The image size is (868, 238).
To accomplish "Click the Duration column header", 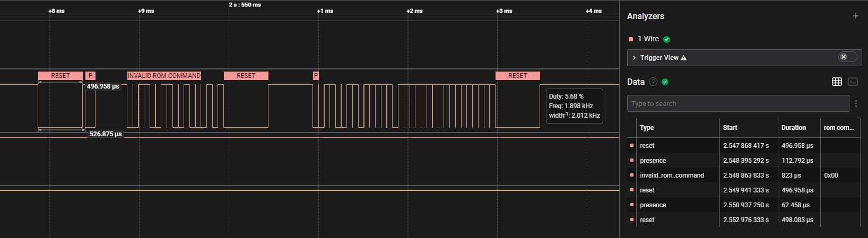I will 793,128.
